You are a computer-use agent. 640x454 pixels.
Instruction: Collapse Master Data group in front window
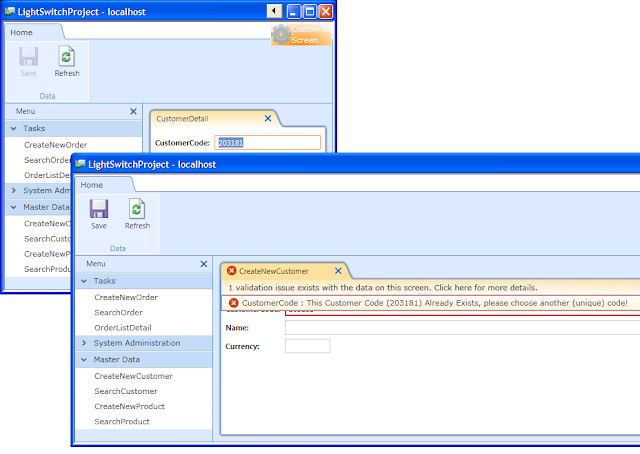[84, 360]
